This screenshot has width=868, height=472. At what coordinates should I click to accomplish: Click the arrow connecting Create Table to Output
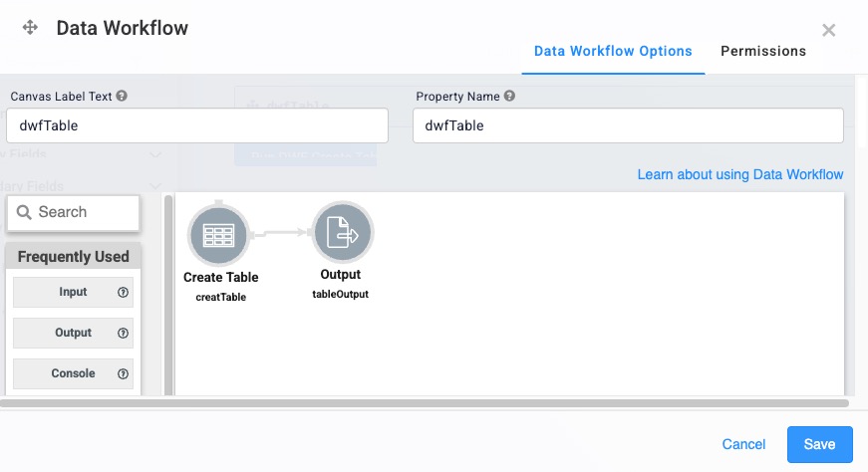pyautogui.click(x=281, y=232)
